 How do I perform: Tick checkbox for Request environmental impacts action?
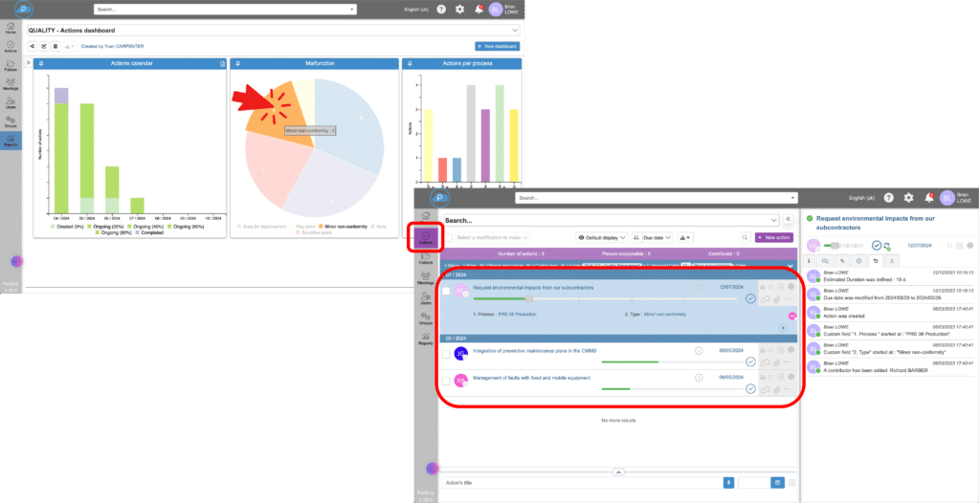pos(446,292)
